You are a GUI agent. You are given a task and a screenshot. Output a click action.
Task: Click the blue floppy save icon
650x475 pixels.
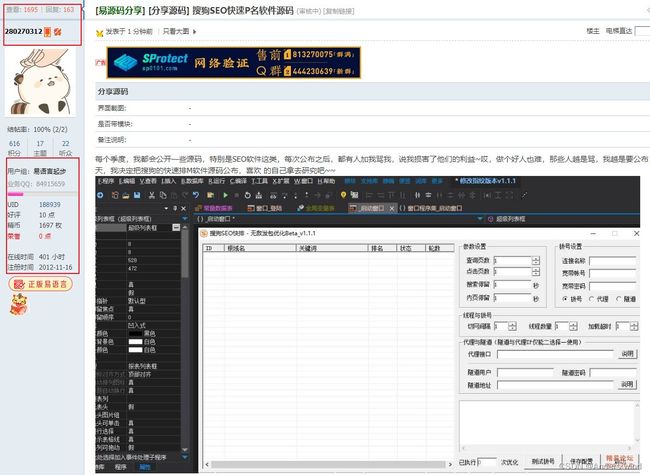pyautogui.click(x=137, y=195)
